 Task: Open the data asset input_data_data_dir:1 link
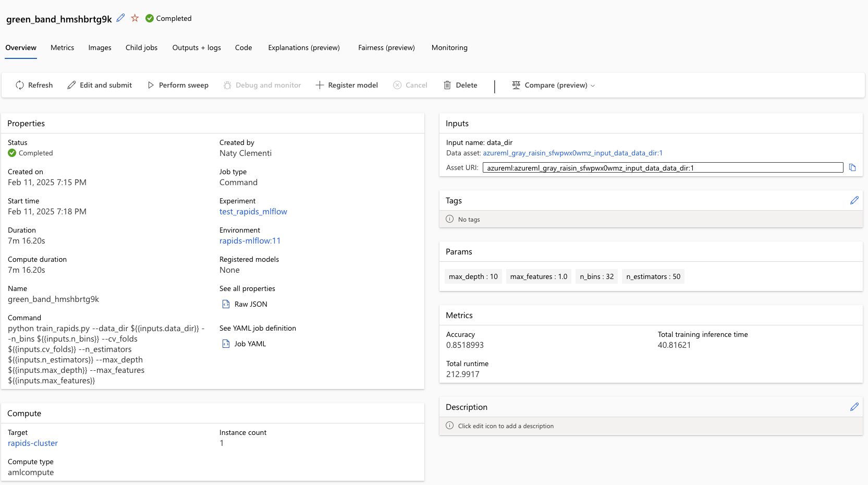[572, 153]
